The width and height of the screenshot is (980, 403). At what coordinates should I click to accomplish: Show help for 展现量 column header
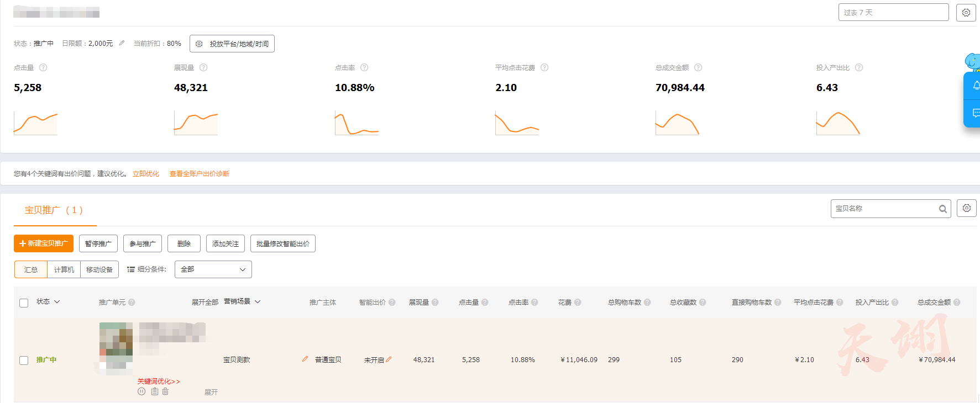pos(435,302)
